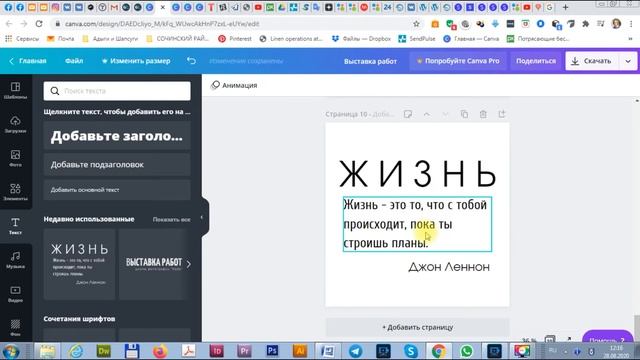Open Изменить размер resize option
Image resolution: width=640 pixels, height=360 pixels.
(x=136, y=61)
